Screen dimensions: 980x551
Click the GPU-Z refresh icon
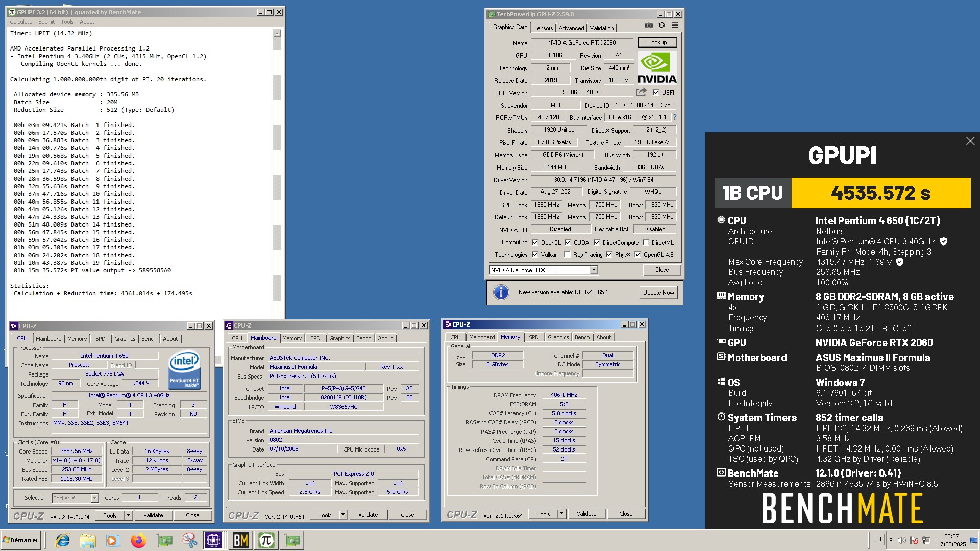(x=661, y=25)
